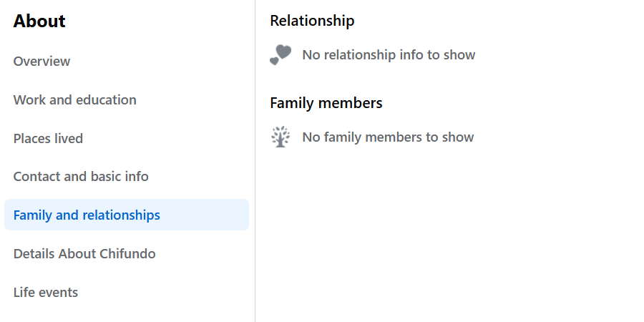Go to Work and education

[x=74, y=100]
